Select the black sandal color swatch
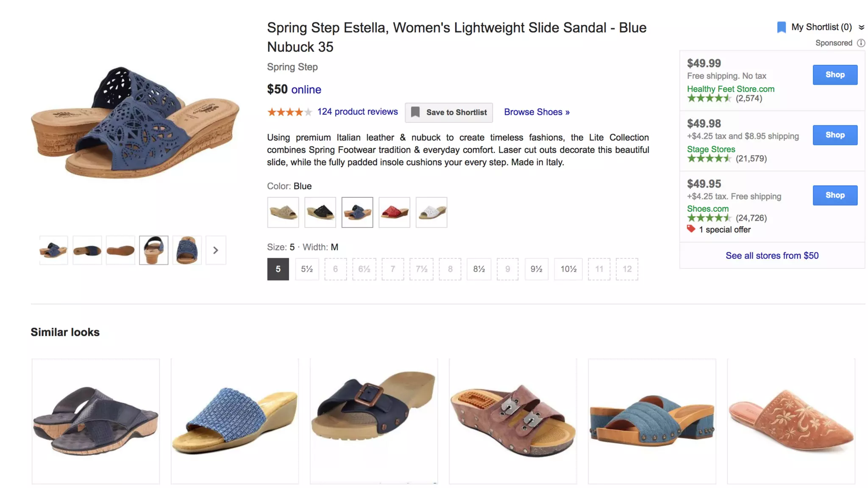868x488 pixels. (x=320, y=212)
